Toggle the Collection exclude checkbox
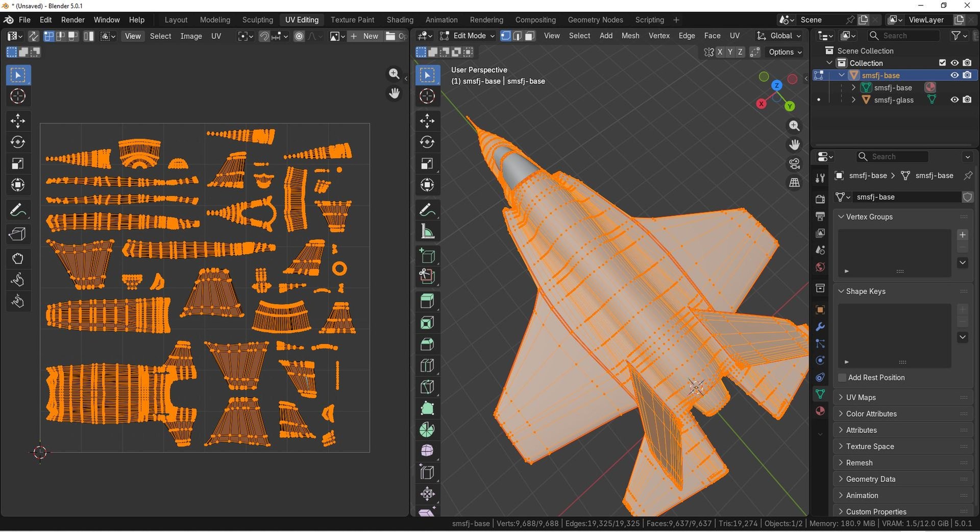This screenshot has height=532, width=980. 942,63
